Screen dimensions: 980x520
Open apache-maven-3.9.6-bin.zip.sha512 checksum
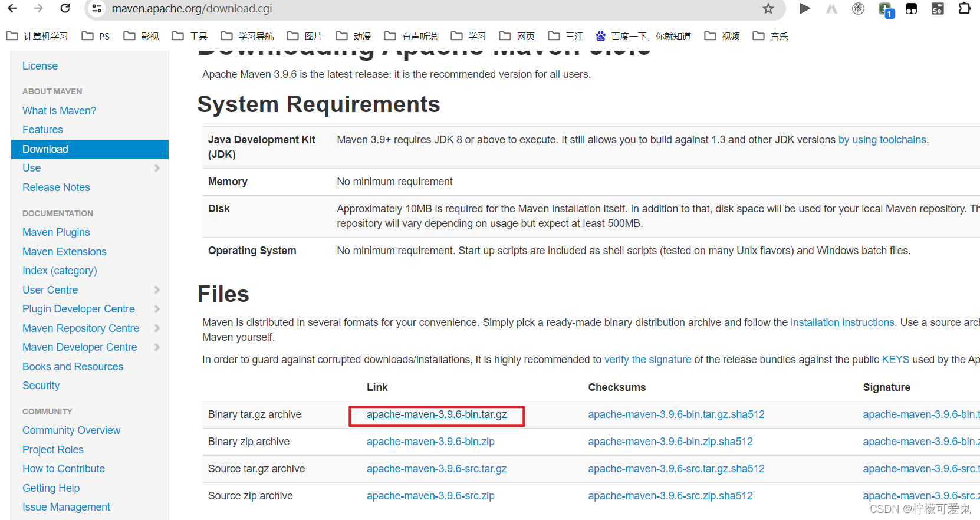pyautogui.click(x=670, y=442)
